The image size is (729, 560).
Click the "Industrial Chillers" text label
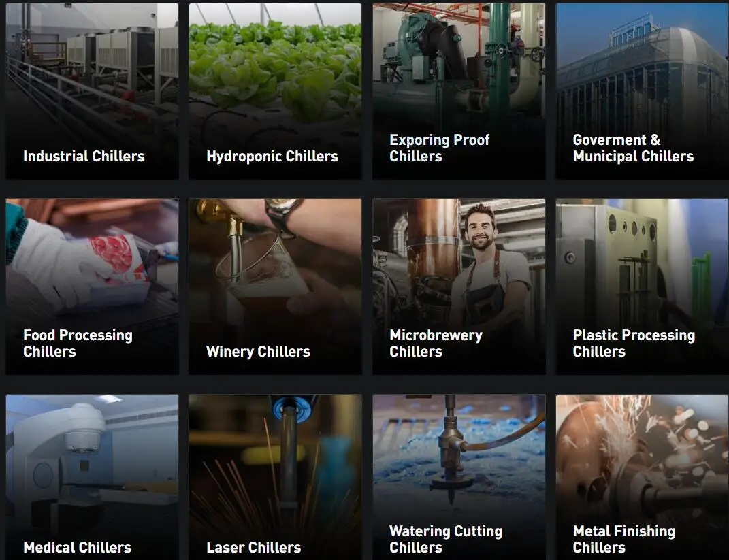[84, 156]
